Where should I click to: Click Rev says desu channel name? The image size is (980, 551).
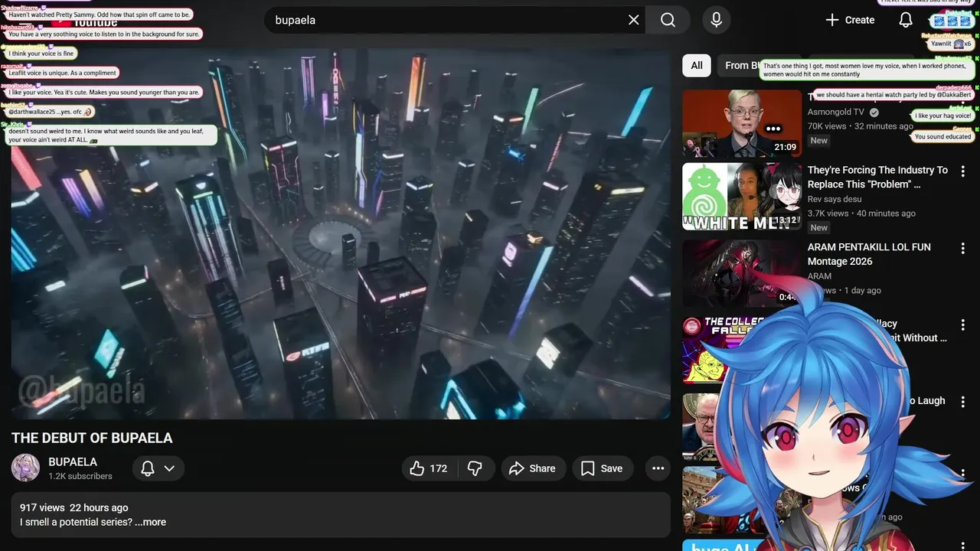click(x=835, y=199)
